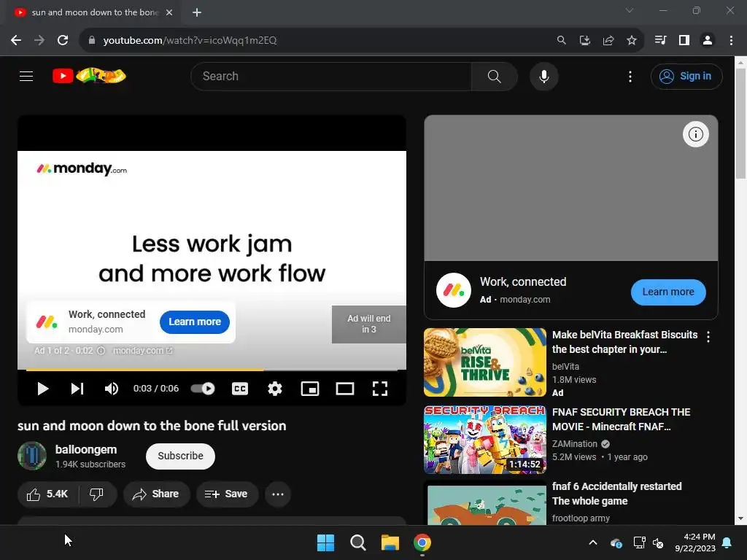Viewport: 747px width, 560px height.
Task: Open Chrome three-dot menu
Action: [x=731, y=41]
